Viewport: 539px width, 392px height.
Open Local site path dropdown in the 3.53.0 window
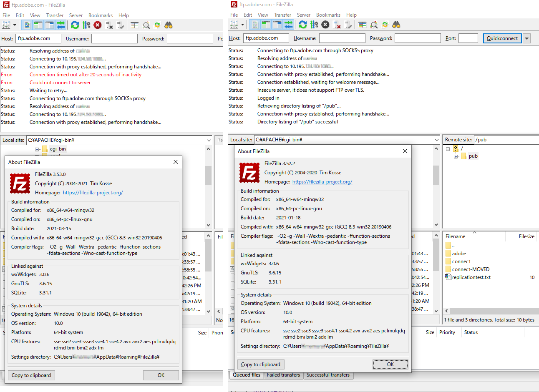209,140
